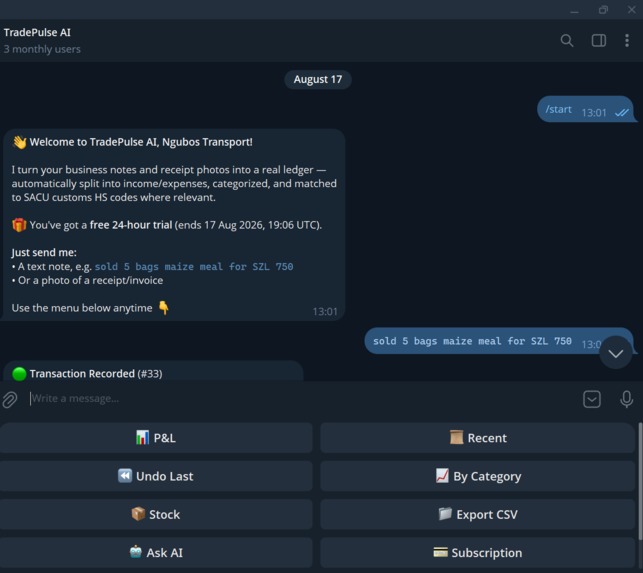Screen dimensions: 643x573
Task: Open the Subscription button
Action: pos(477,552)
